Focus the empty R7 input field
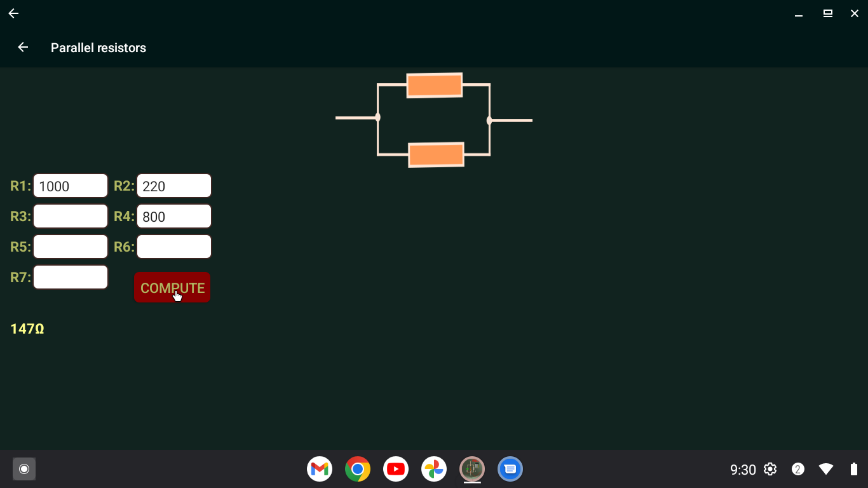The height and width of the screenshot is (488, 868). pyautogui.click(x=71, y=277)
